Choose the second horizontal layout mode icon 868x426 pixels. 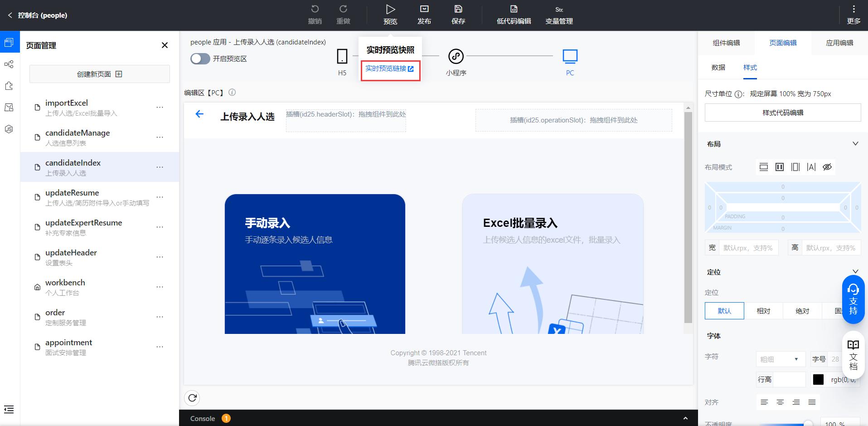pos(780,167)
